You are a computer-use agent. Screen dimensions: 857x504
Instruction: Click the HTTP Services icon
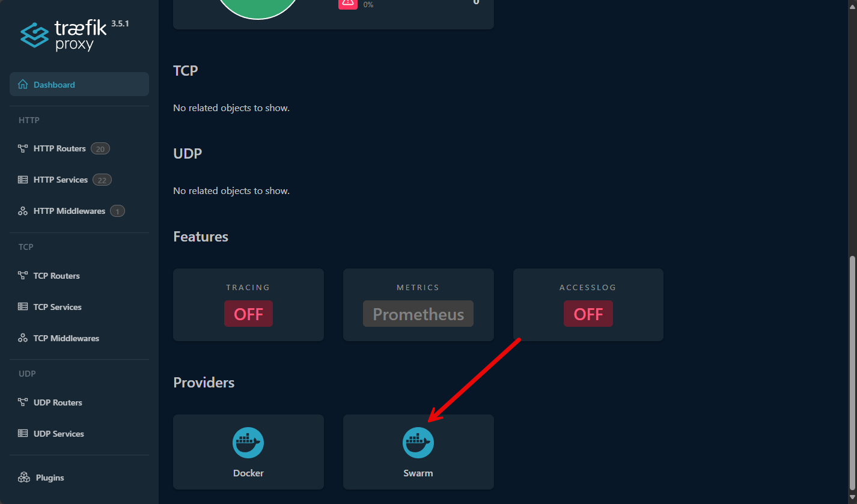pos(23,180)
